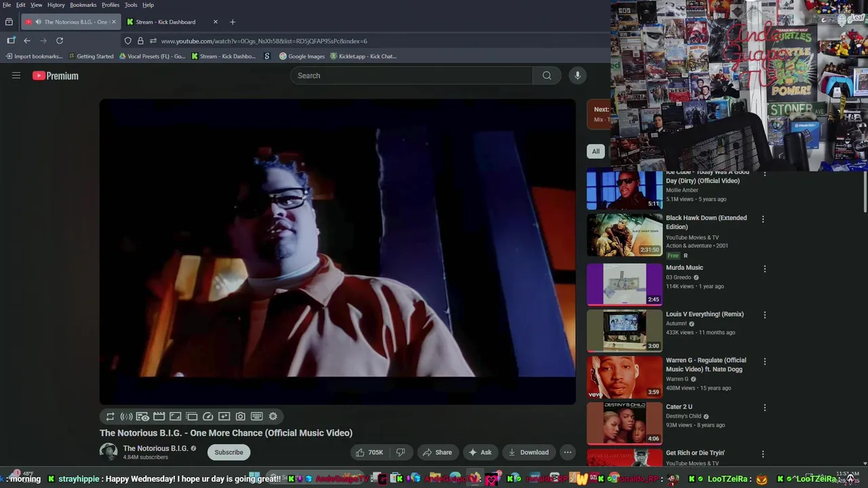Go back to previous page

tap(27, 41)
